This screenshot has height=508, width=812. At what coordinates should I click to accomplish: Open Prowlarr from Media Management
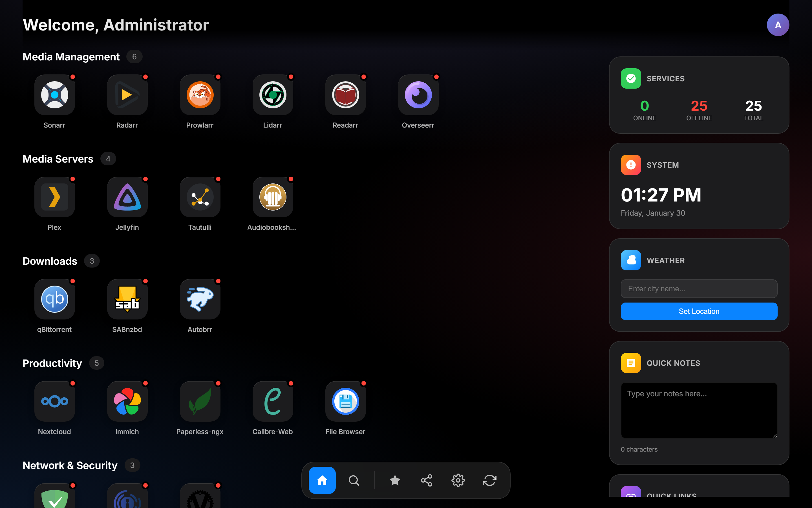point(200,95)
